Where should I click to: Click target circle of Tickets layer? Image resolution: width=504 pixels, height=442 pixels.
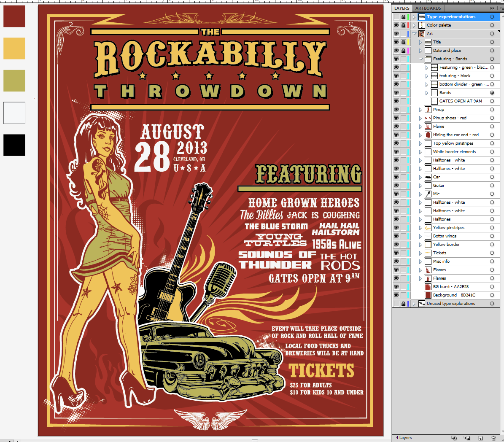pos(492,253)
